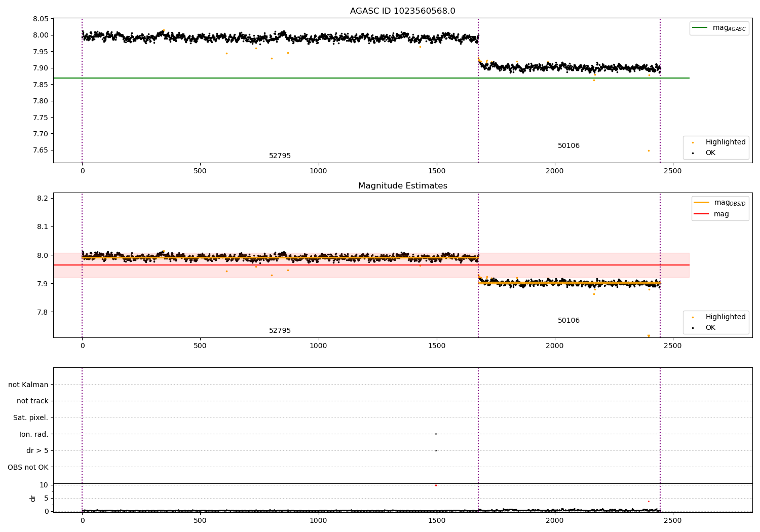
Task: Click the 'Ion. rad.' row label
Action: (34, 434)
